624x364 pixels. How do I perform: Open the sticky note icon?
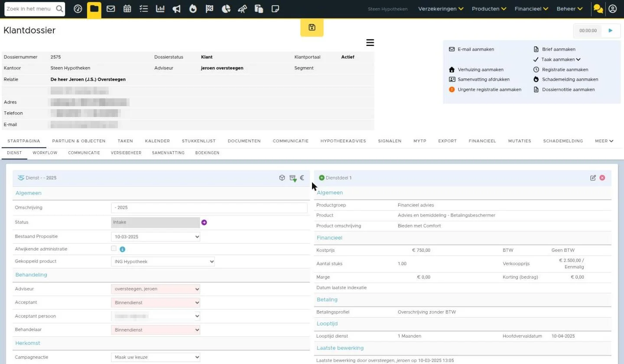(x=275, y=9)
